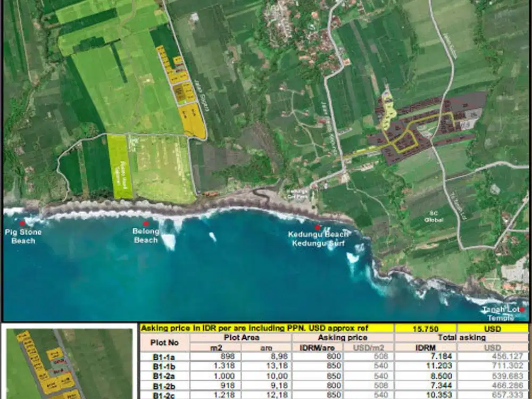
Task: Select the Plot Area column header
Action: (241, 337)
